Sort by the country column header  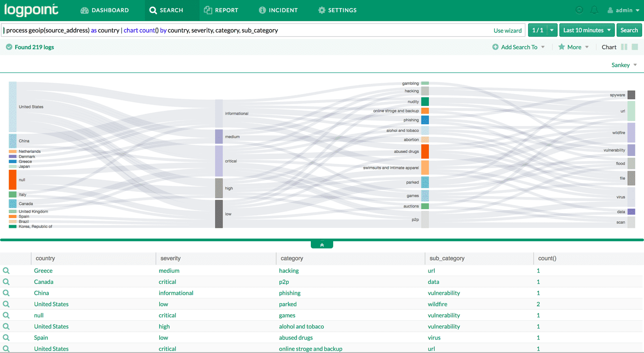tap(45, 258)
